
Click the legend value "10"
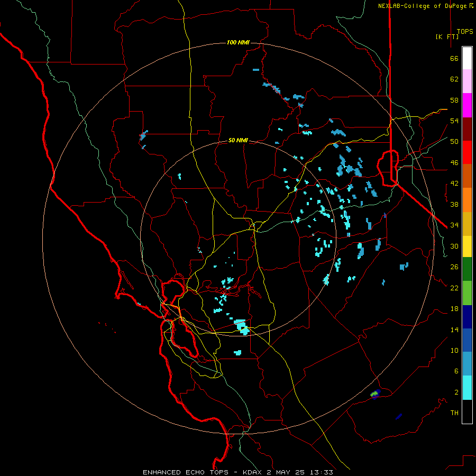click(x=454, y=351)
